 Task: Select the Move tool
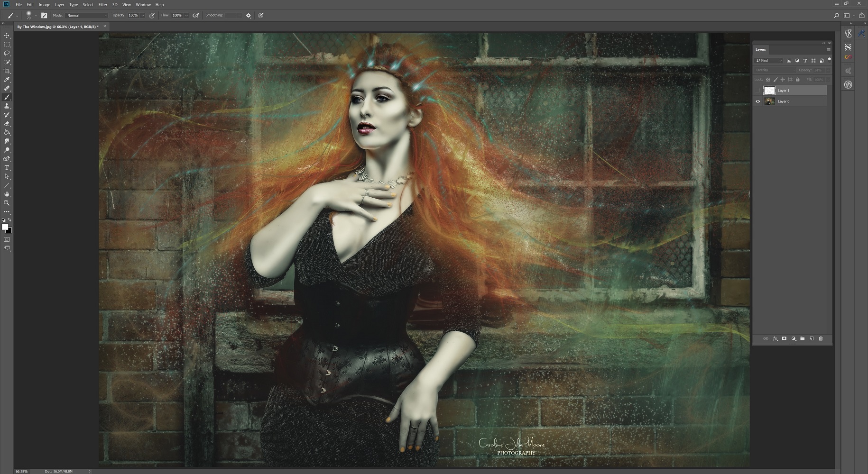(x=7, y=36)
